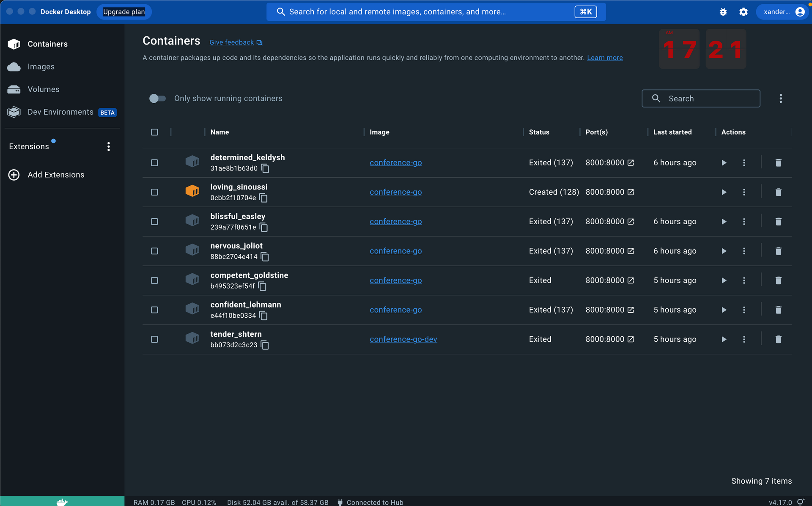Check the blissful_easley row checkbox
812x506 pixels.
click(154, 222)
